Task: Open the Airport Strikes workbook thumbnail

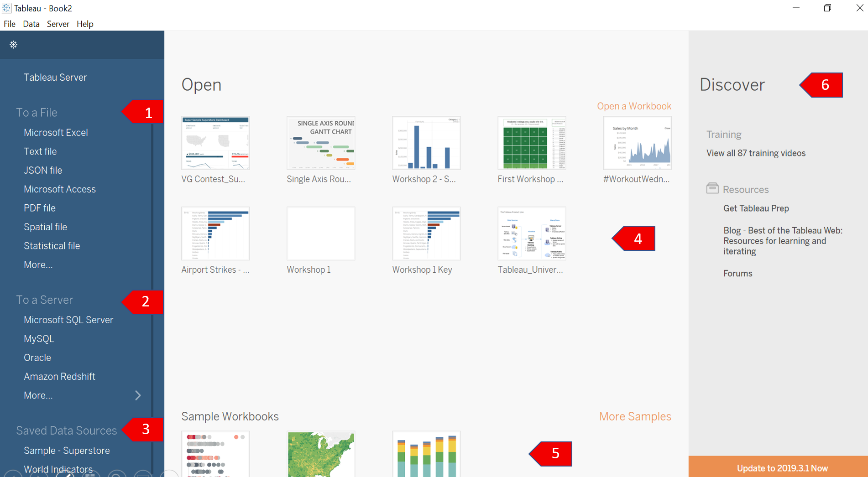Action: click(x=215, y=233)
